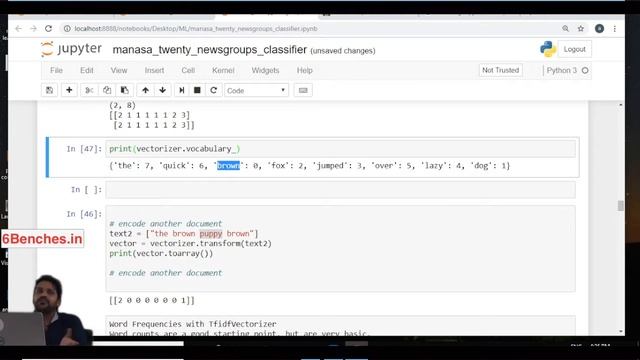
Task: Go back in browser
Action: pyautogui.click(x=18, y=29)
